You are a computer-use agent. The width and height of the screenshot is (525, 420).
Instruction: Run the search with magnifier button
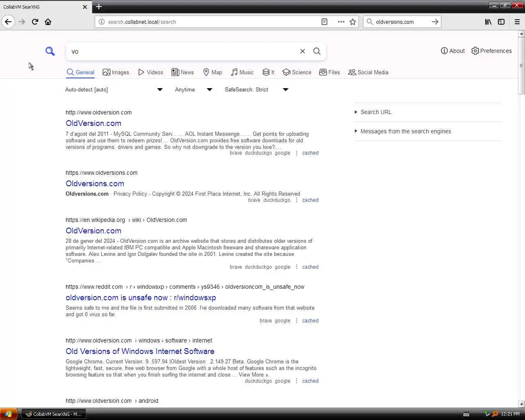(x=317, y=51)
